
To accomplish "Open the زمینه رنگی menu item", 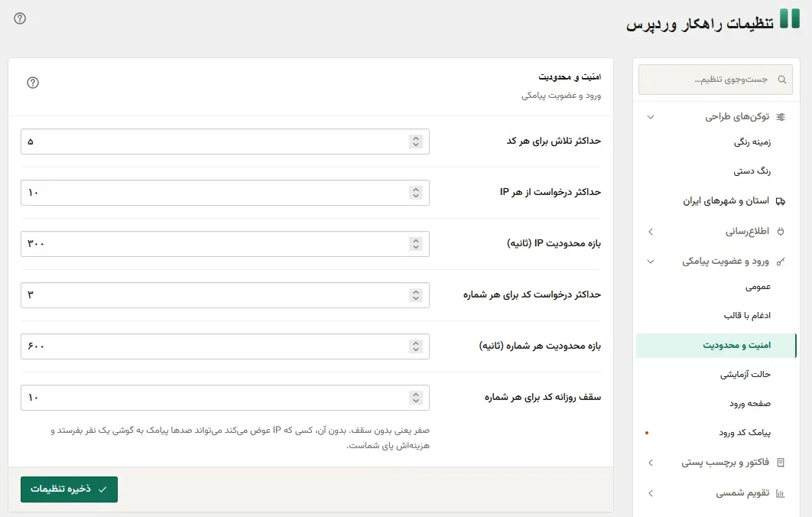I will pyautogui.click(x=752, y=142).
